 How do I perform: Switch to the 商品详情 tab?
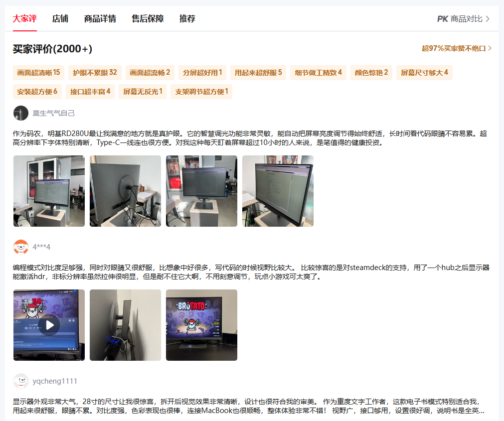(x=100, y=18)
